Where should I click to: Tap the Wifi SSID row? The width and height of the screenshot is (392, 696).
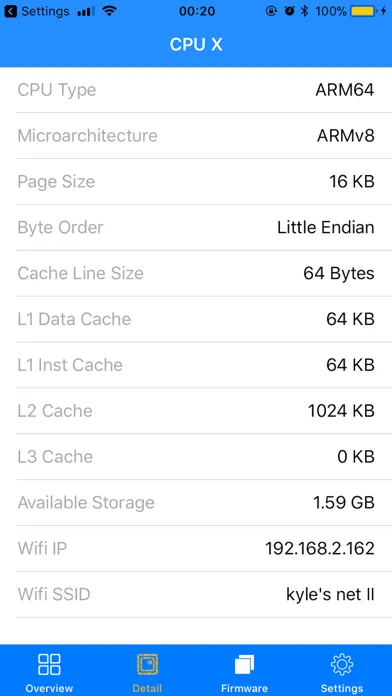tap(196, 594)
